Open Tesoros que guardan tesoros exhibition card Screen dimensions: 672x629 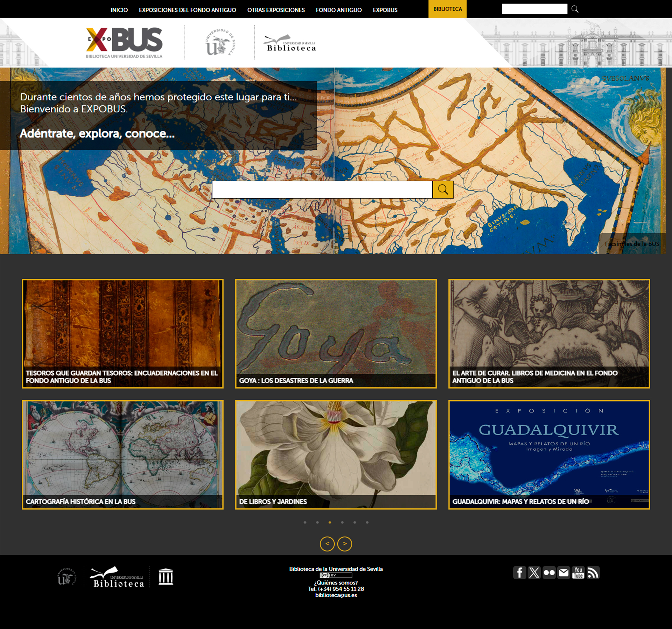click(122, 333)
